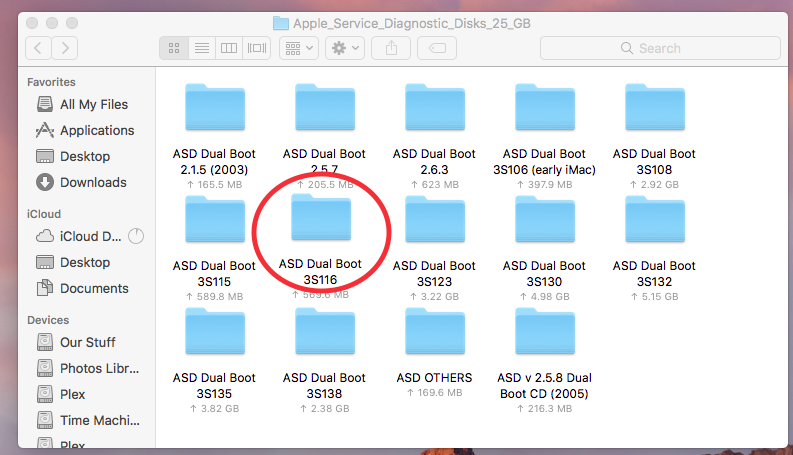The height and width of the screenshot is (455, 793).
Task: Select ASD Dual Boot 3S116 folder
Action: pyautogui.click(x=321, y=217)
